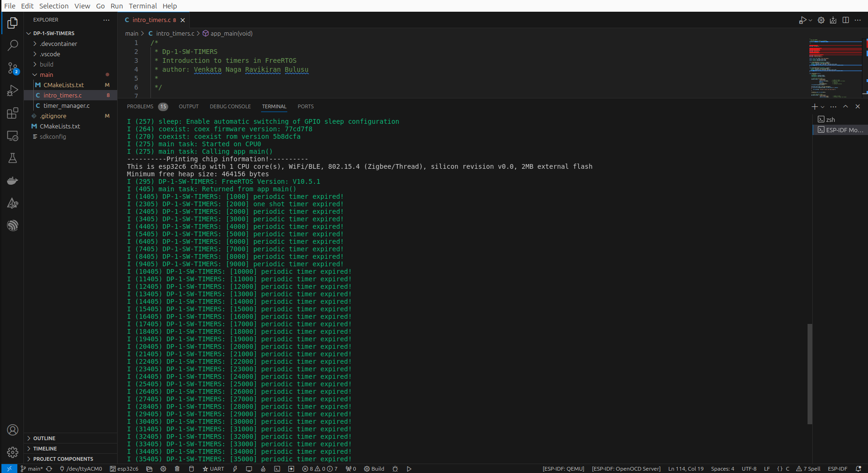Click the terminal panel vertical scrollbar
This screenshot has height=473, width=868.
click(x=810, y=374)
